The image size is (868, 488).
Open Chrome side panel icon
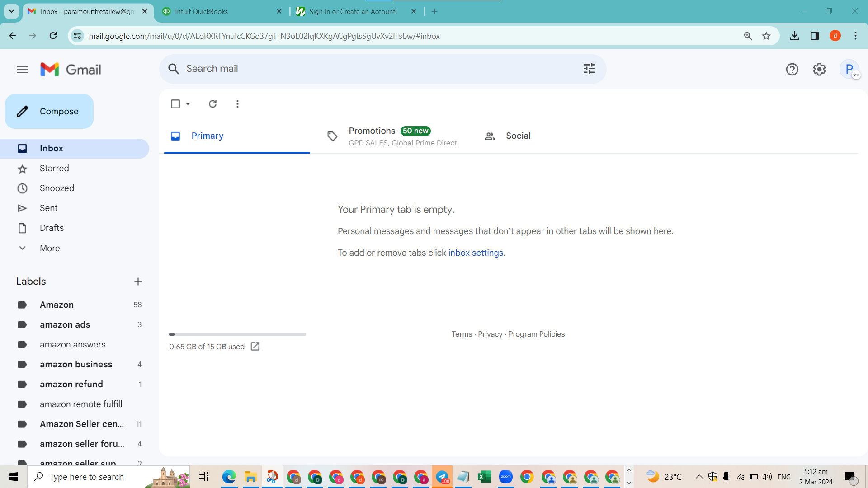click(x=815, y=36)
